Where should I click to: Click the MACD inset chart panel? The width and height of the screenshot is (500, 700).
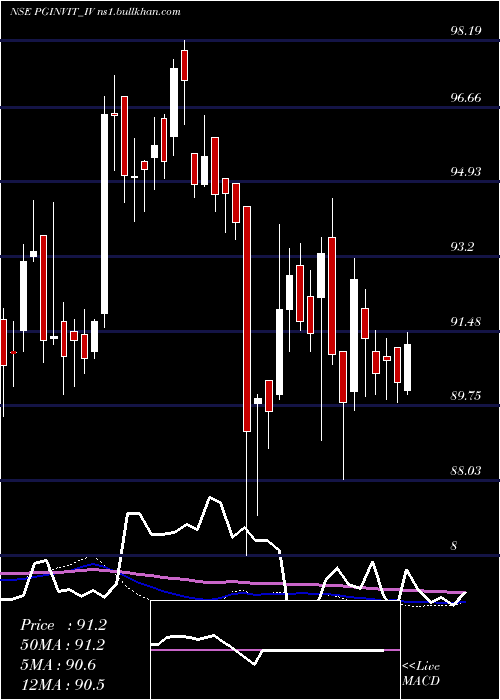pyautogui.click(x=275, y=650)
